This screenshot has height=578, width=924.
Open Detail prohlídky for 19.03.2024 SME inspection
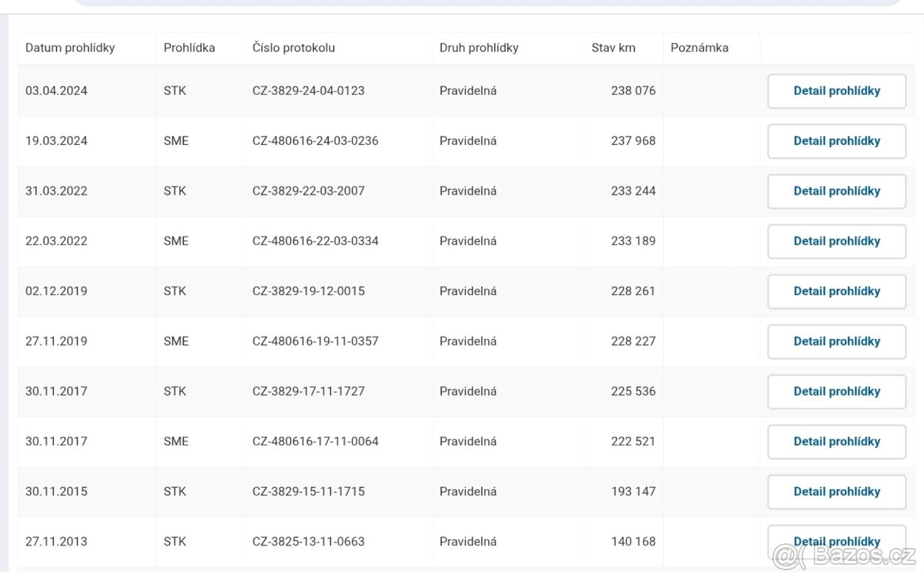pos(836,141)
